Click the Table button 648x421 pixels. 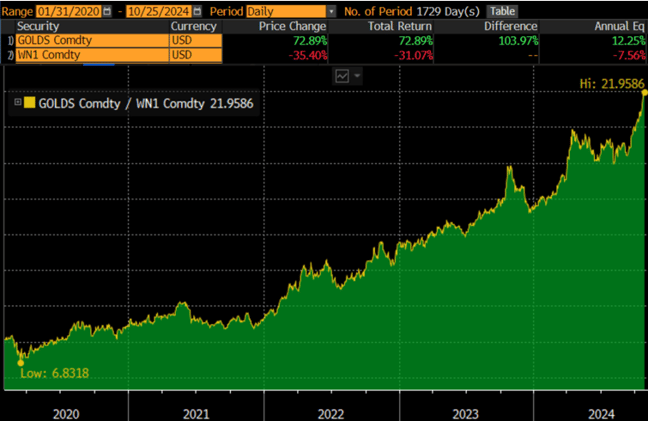coord(503,11)
